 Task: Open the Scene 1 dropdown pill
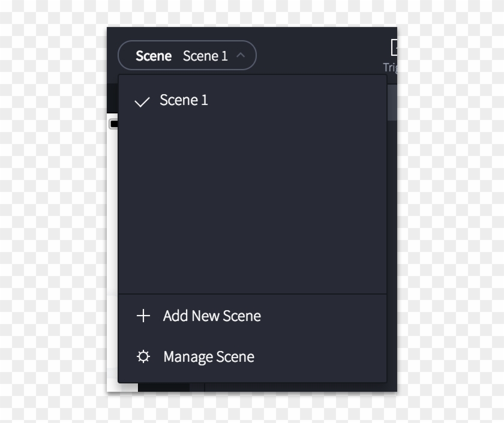pos(187,55)
